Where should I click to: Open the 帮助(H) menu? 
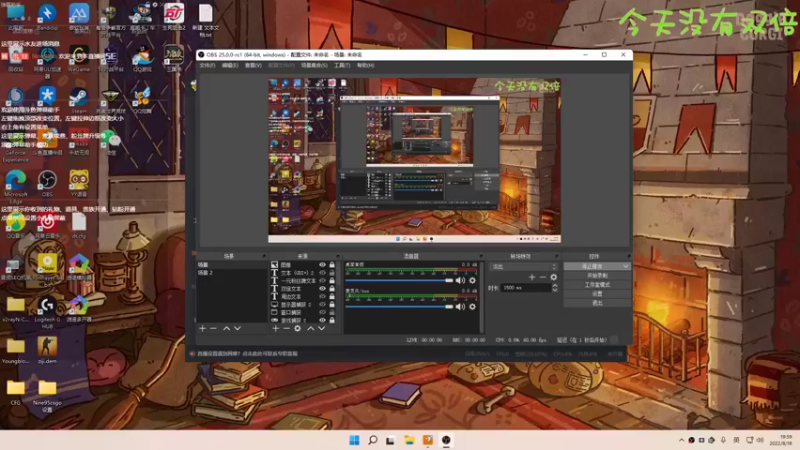(366, 65)
